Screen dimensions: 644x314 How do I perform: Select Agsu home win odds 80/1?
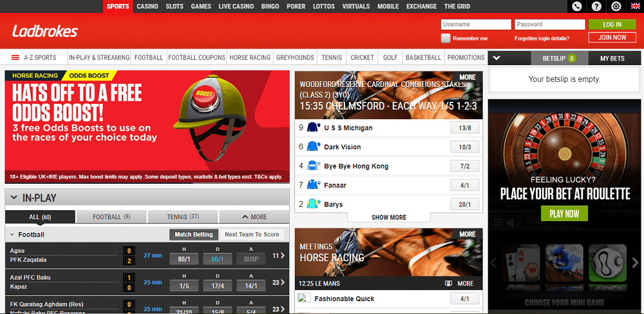(x=184, y=259)
